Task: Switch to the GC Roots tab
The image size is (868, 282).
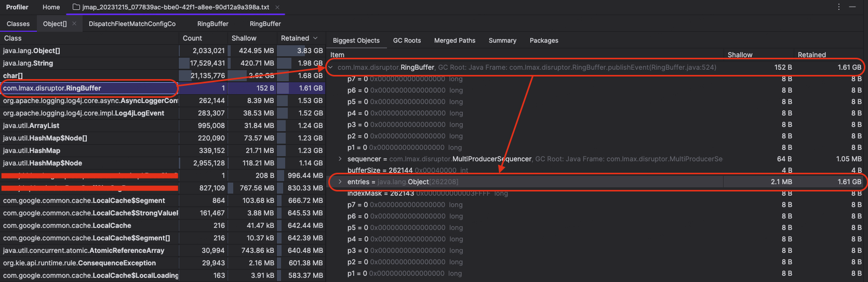Action: [407, 40]
